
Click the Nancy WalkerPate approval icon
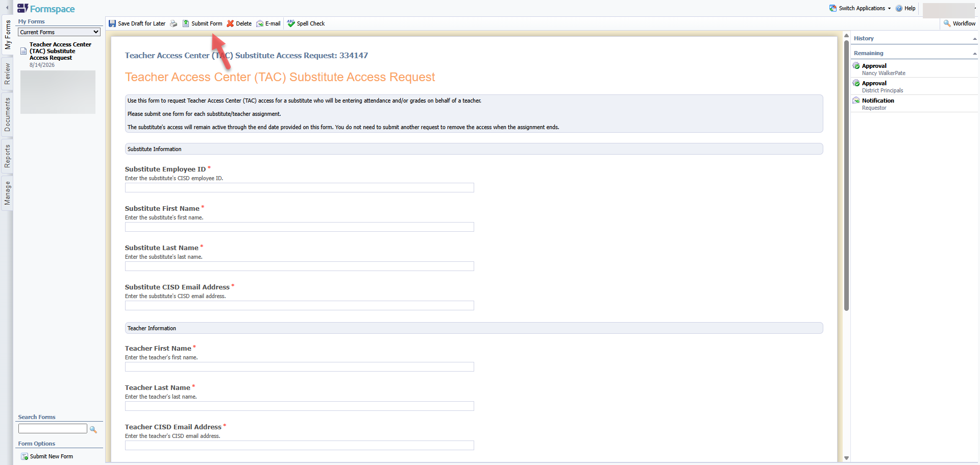856,66
